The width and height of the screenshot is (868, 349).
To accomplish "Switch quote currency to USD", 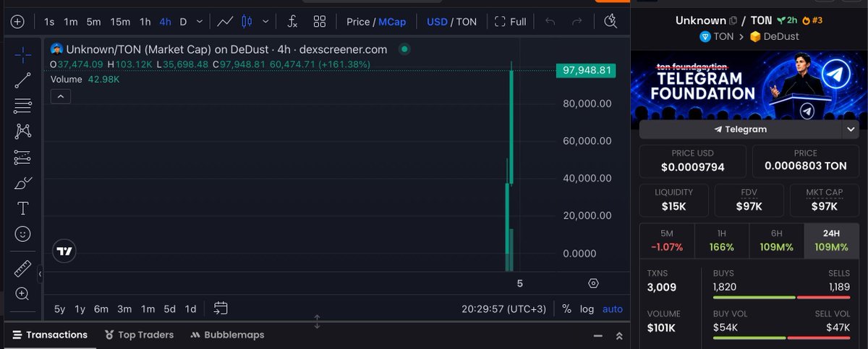I will point(437,22).
